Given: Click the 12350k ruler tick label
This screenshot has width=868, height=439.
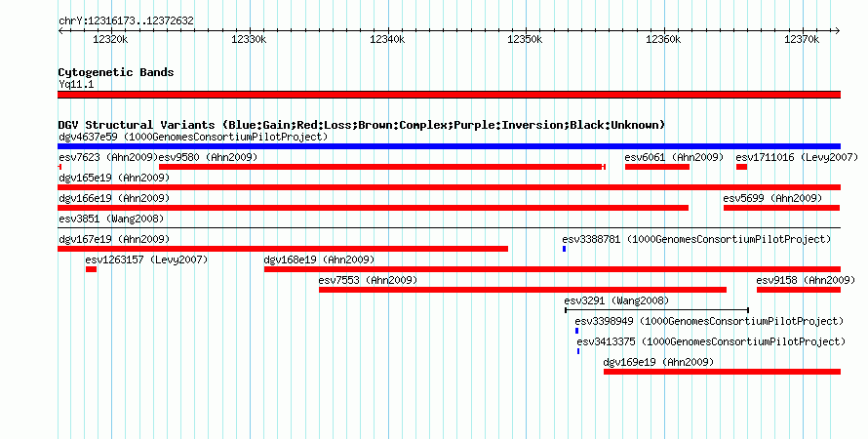Looking at the screenshot, I should tap(525, 39).
